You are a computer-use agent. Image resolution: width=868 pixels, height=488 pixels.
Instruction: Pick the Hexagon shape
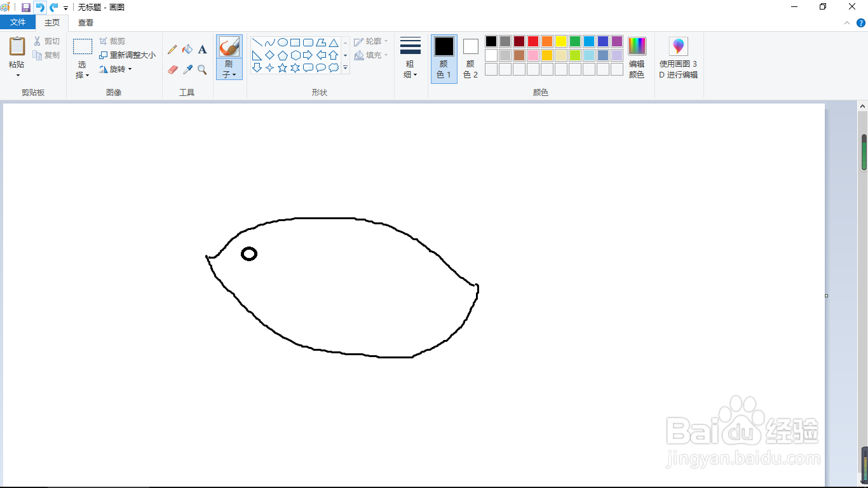(x=295, y=55)
